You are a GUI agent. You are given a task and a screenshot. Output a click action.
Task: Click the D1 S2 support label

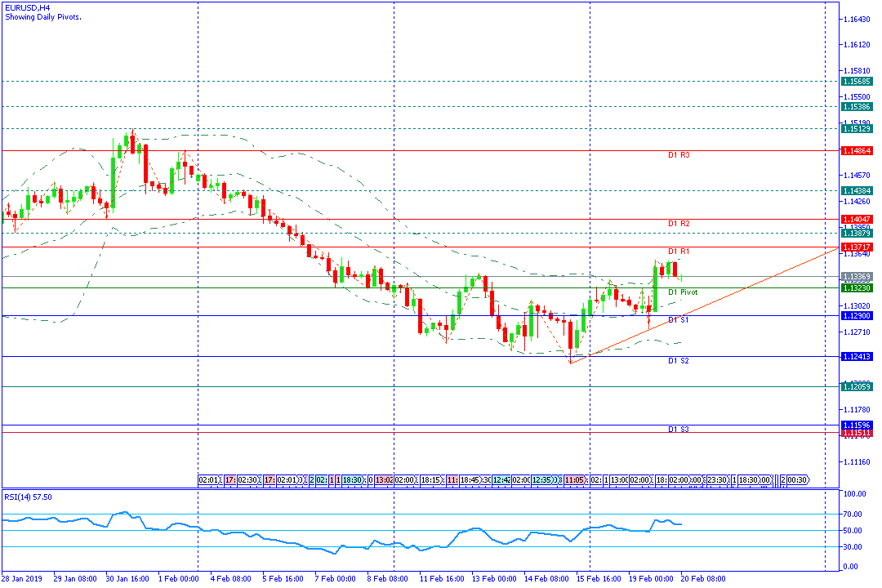point(679,360)
